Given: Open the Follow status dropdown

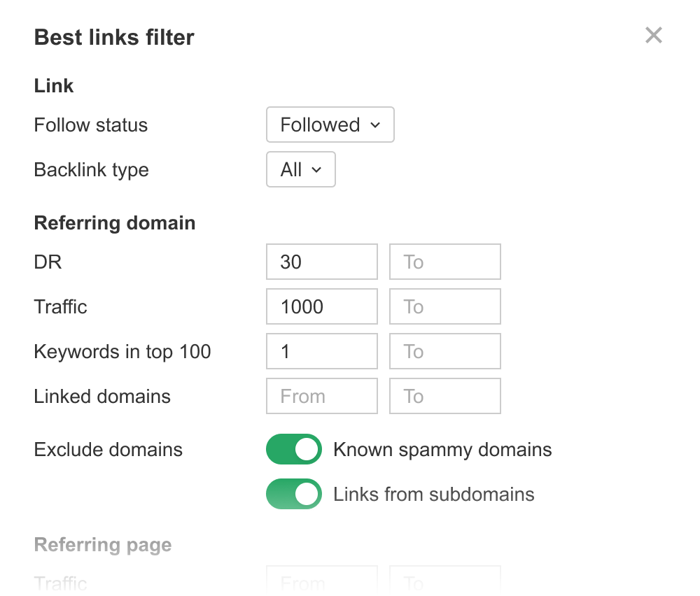Looking at the screenshot, I should [330, 125].
